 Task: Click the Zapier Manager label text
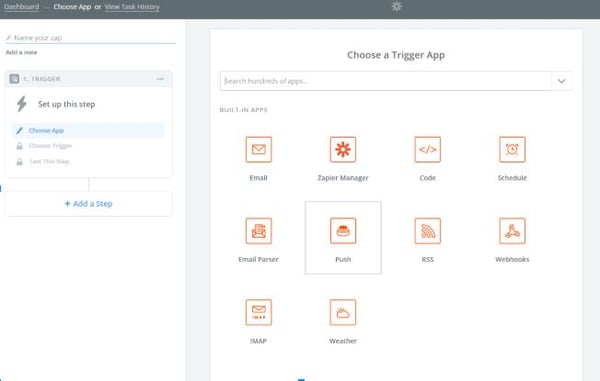click(343, 178)
